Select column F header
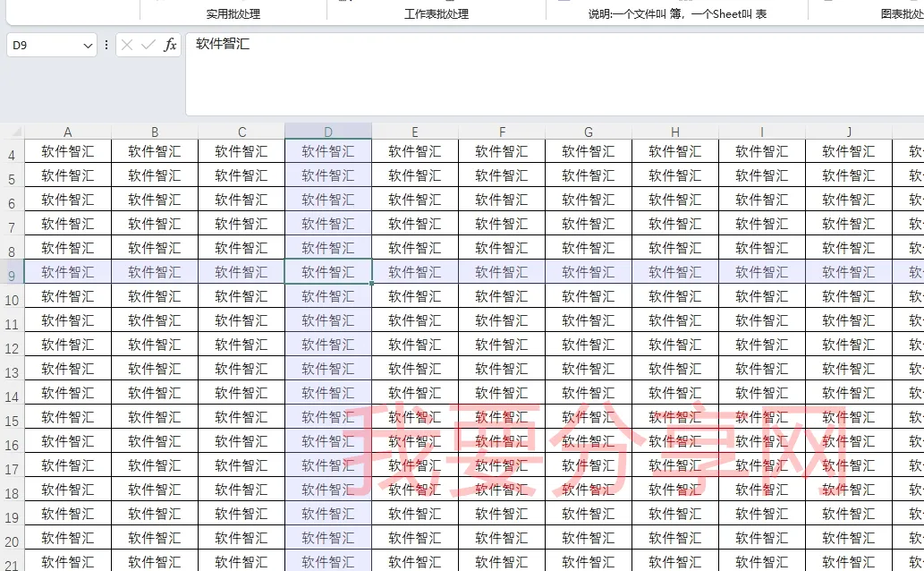Image resolution: width=924 pixels, height=571 pixels. (502, 132)
